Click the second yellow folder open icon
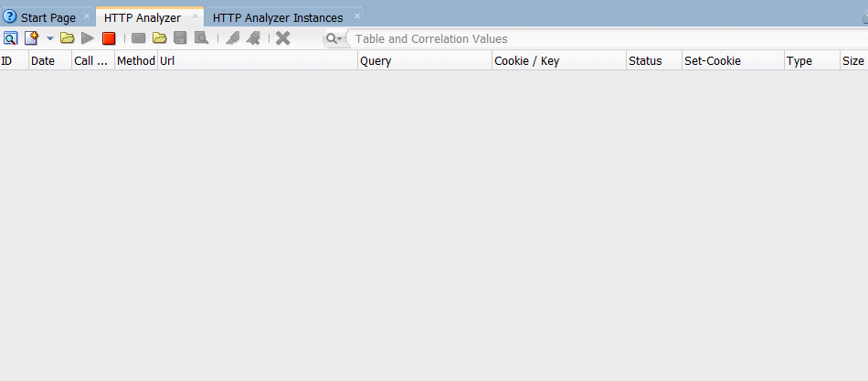Image resolution: width=868 pixels, height=381 pixels. (x=159, y=38)
